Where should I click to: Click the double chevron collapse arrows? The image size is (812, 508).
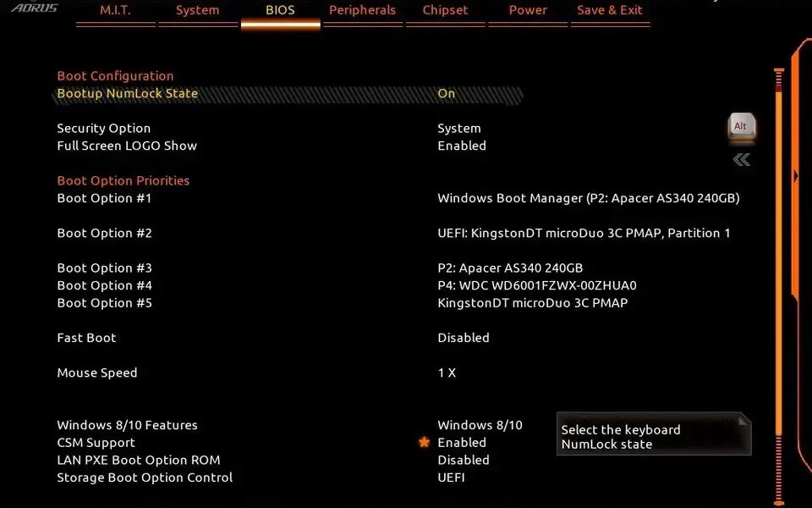[x=742, y=160]
